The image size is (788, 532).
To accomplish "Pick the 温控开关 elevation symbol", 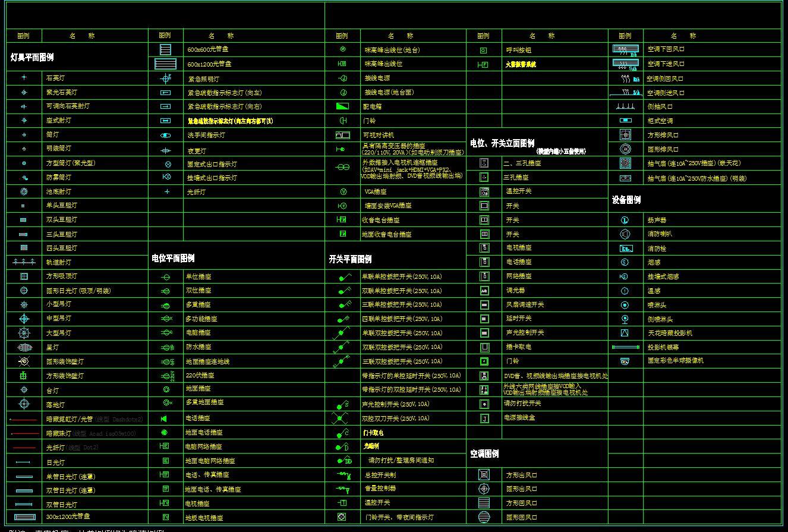I will point(484,191).
